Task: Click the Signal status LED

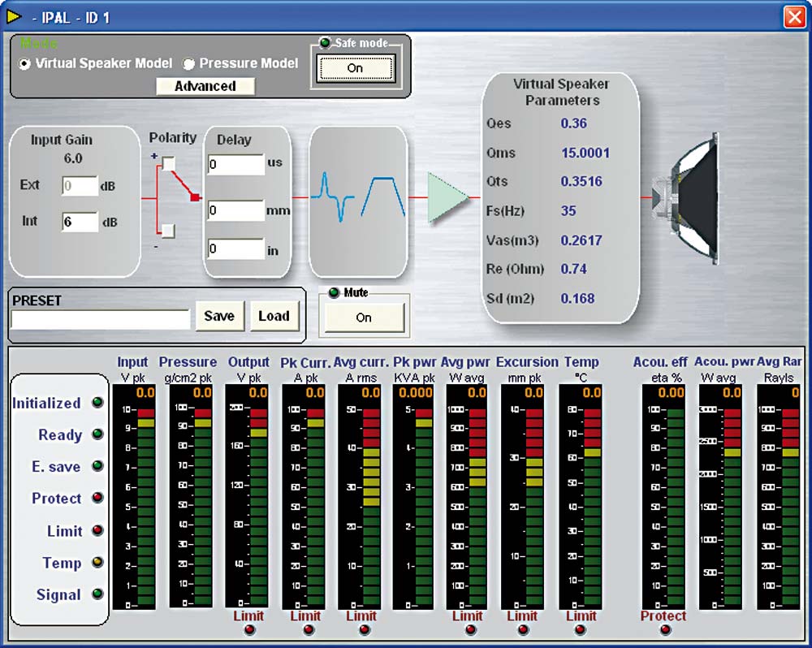Action: pos(97,594)
